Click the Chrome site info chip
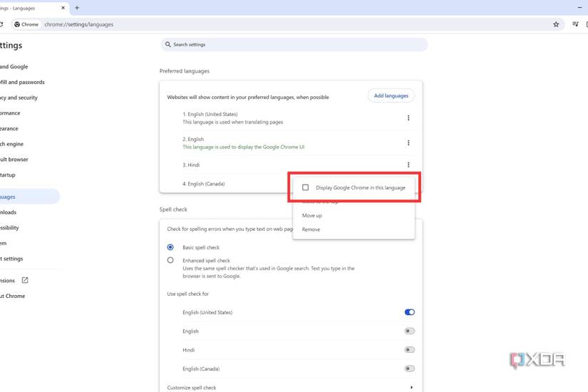 click(x=26, y=24)
